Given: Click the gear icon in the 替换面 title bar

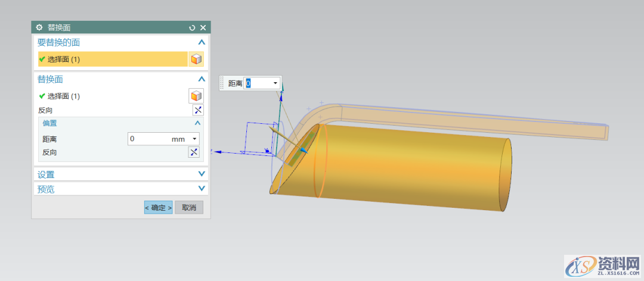Looking at the screenshot, I should tap(39, 27).
